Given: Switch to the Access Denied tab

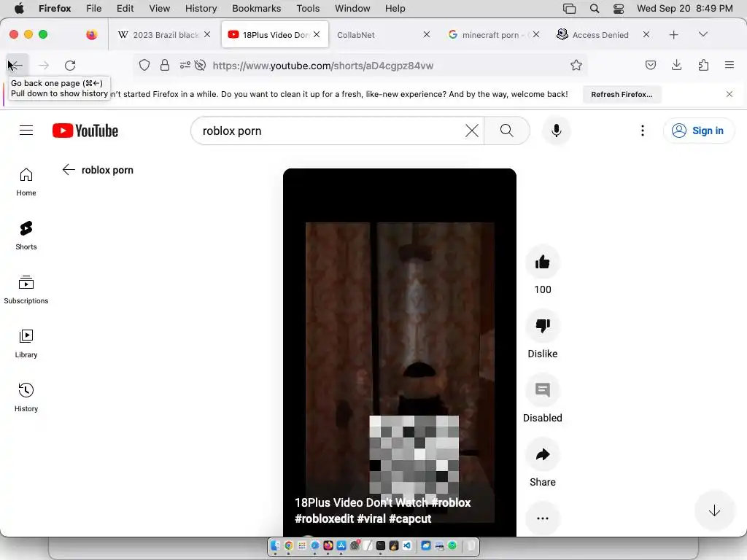Looking at the screenshot, I should (600, 35).
